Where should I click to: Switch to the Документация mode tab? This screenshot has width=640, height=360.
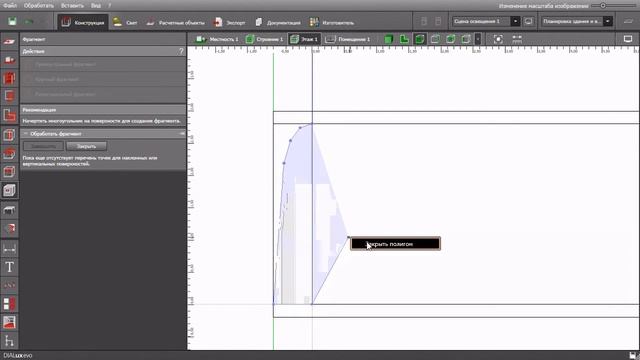tap(278, 22)
